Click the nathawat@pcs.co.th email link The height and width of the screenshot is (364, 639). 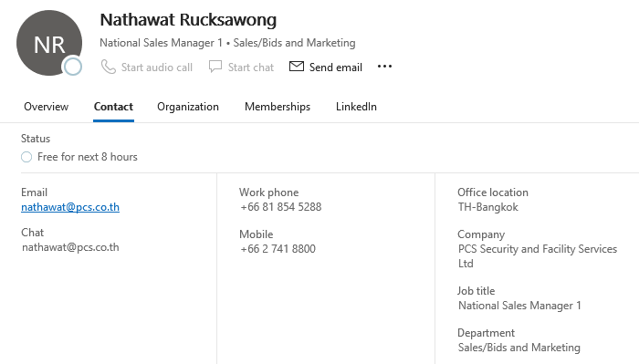70,207
